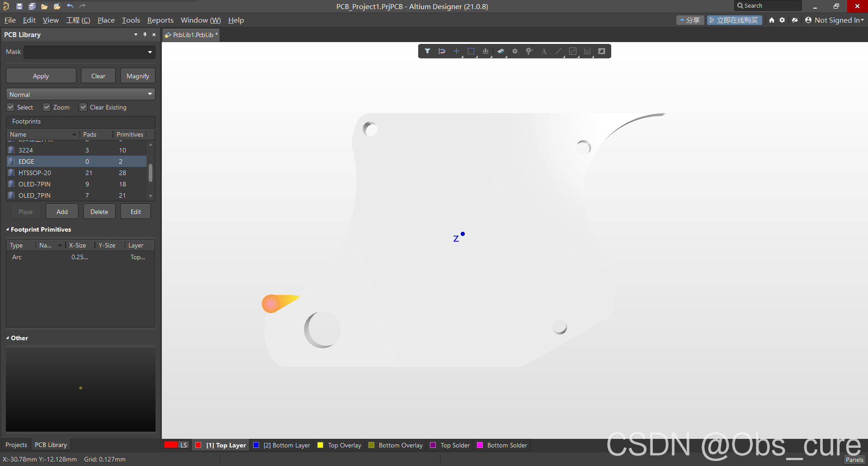Click the place component chip icon
868x466 pixels.
click(x=500, y=51)
